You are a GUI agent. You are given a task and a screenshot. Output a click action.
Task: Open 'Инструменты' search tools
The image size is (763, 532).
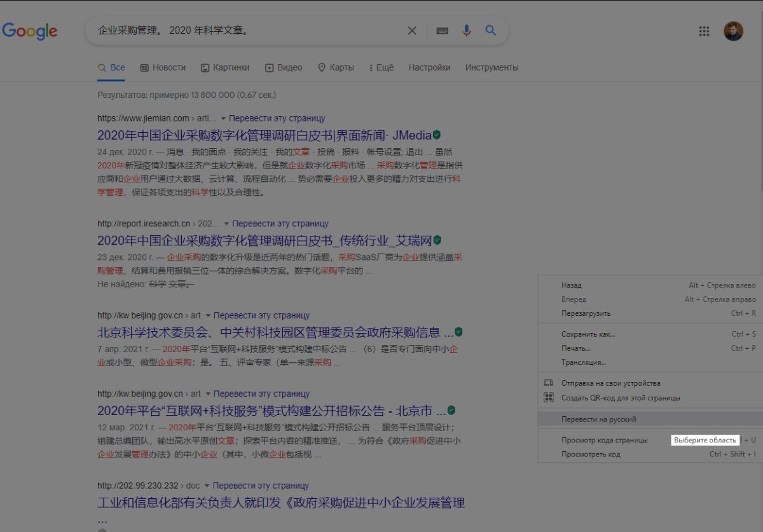point(491,67)
